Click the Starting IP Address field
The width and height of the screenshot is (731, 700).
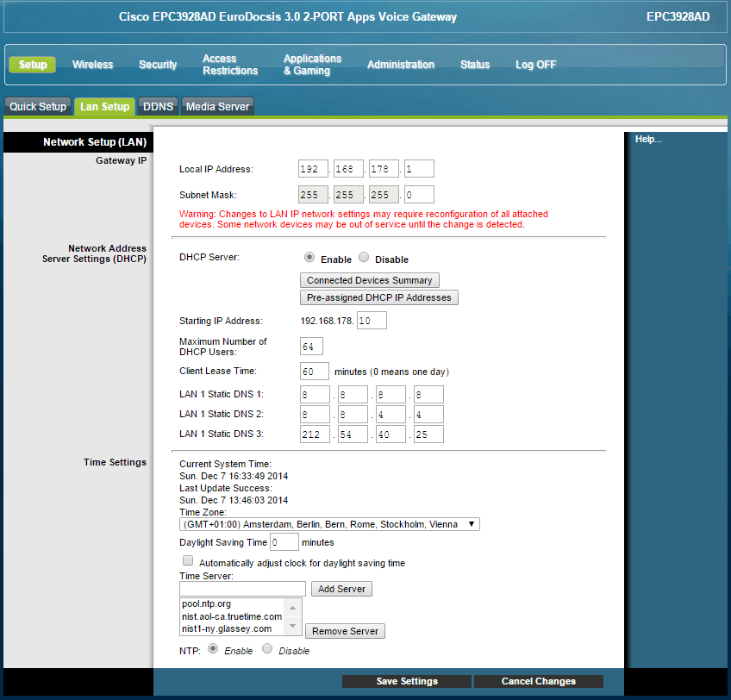pyautogui.click(x=372, y=321)
